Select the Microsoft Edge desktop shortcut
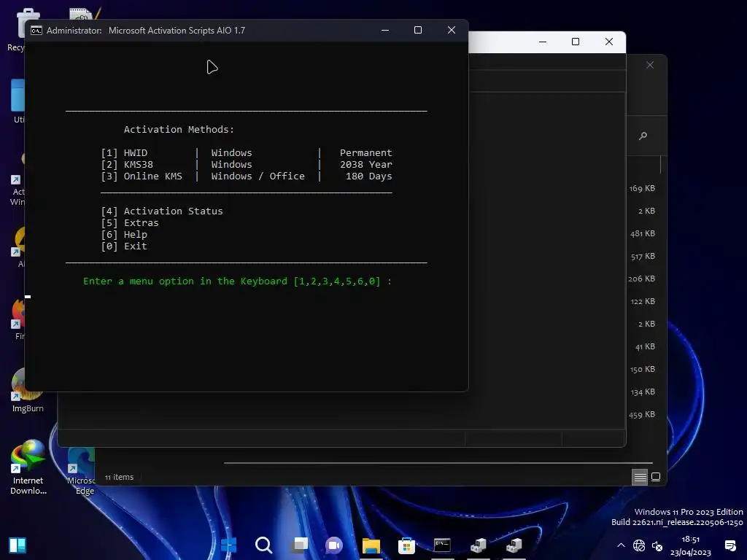Screen dimensions: 747x560 click(82, 472)
